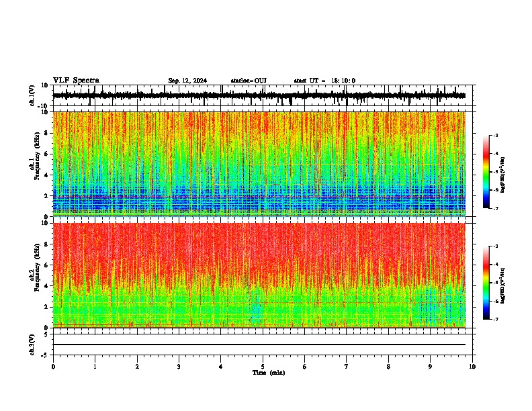Click the '6' kHz tick of ch.2 spectrogram
The image size is (532, 411).
point(46,265)
